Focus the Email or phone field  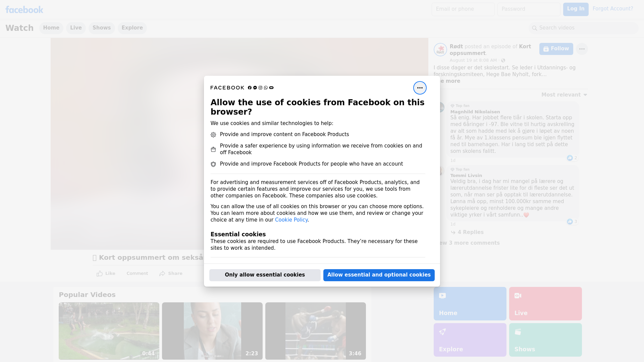(463, 9)
